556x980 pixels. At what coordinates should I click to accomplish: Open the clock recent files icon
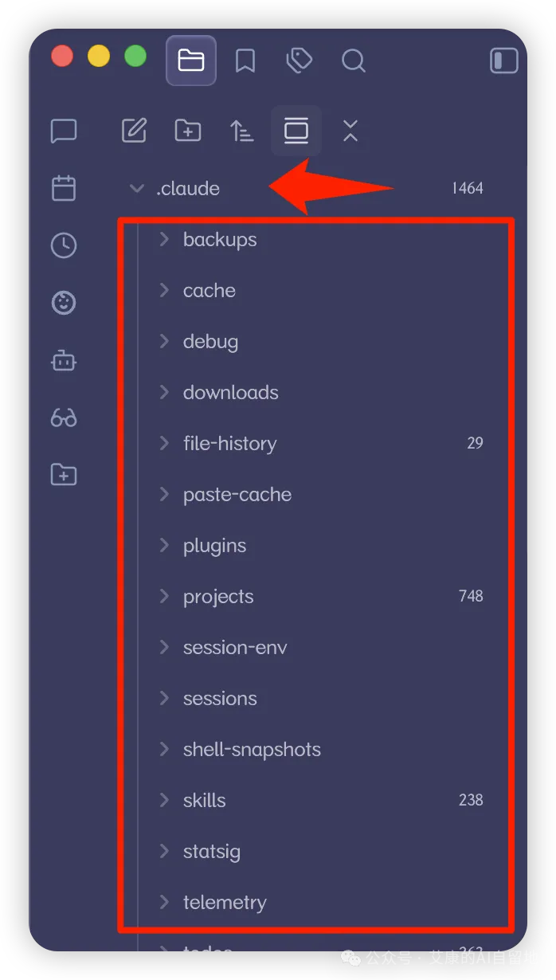(x=64, y=245)
